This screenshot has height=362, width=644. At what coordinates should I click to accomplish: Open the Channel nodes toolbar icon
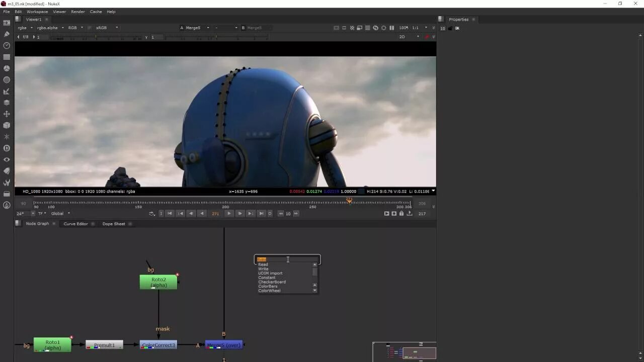7,57
